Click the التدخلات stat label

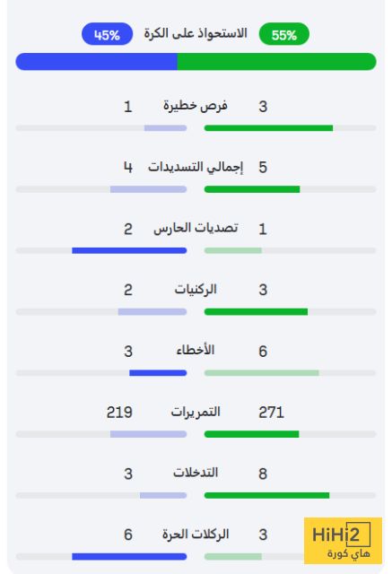click(196, 473)
